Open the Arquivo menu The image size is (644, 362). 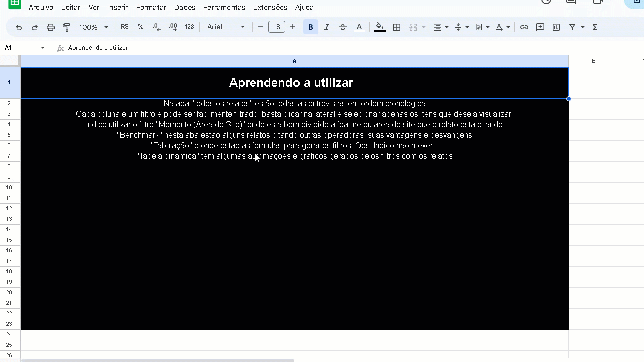pos(41,7)
